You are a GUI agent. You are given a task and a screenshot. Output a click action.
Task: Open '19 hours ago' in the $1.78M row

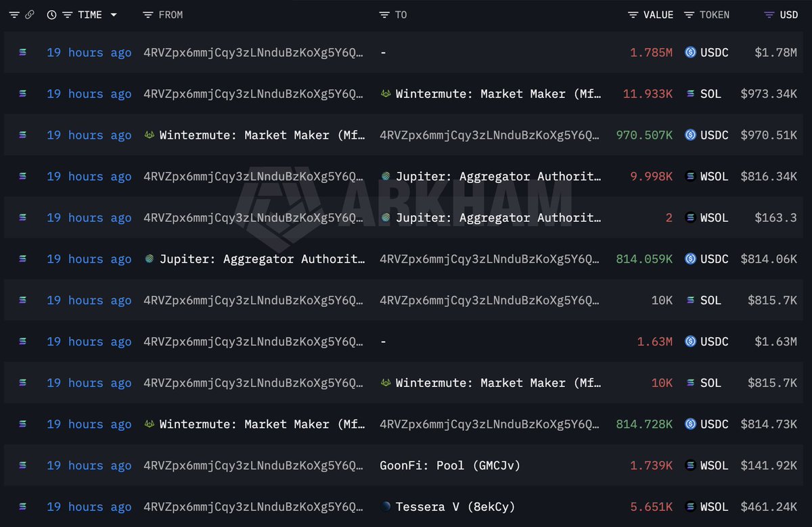89,52
